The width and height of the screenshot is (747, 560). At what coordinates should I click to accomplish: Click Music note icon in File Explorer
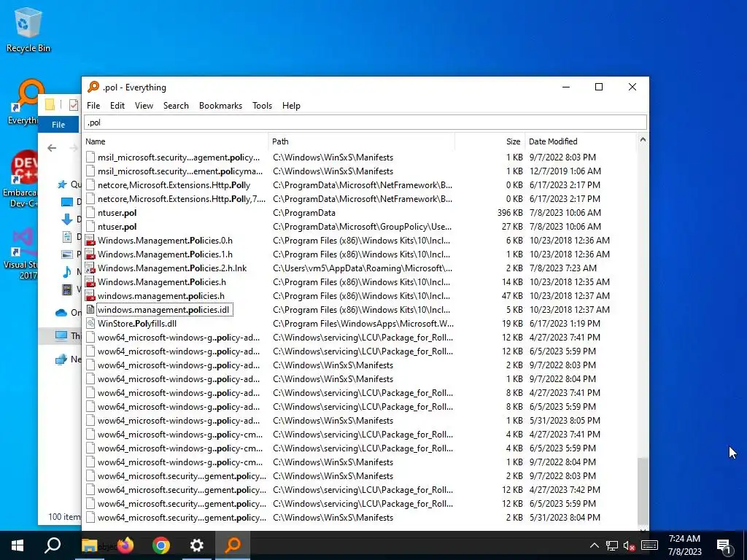[x=67, y=272]
